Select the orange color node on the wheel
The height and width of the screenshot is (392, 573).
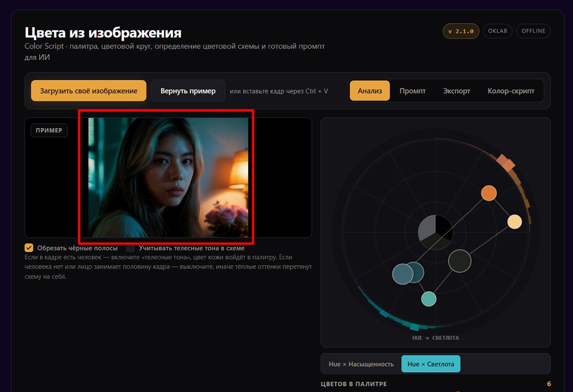[x=489, y=193]
